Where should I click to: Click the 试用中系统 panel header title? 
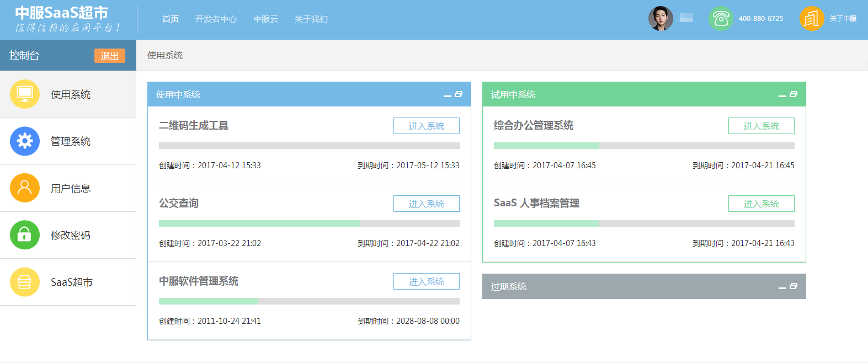coord(513,94)
